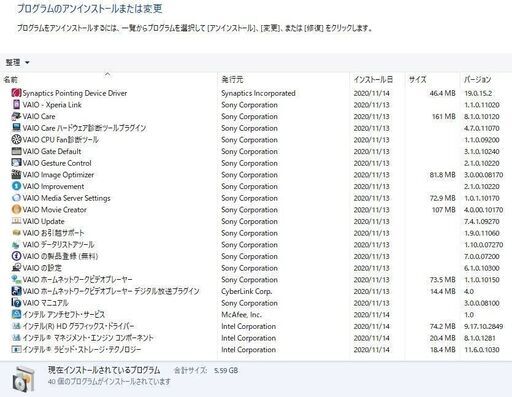
Task: Select the VAIO Care program name
Action: tap(39, 116)
